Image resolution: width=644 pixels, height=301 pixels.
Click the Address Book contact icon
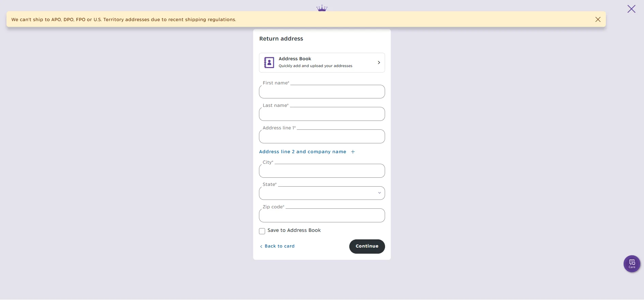pyautogui.click(x=269, y=63)
